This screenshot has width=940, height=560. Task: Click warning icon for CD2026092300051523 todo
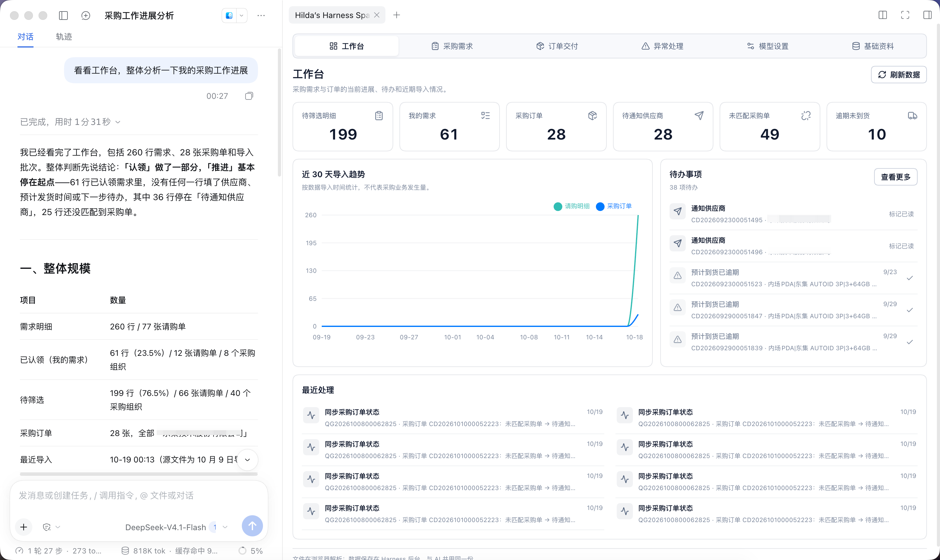(678, 275)
